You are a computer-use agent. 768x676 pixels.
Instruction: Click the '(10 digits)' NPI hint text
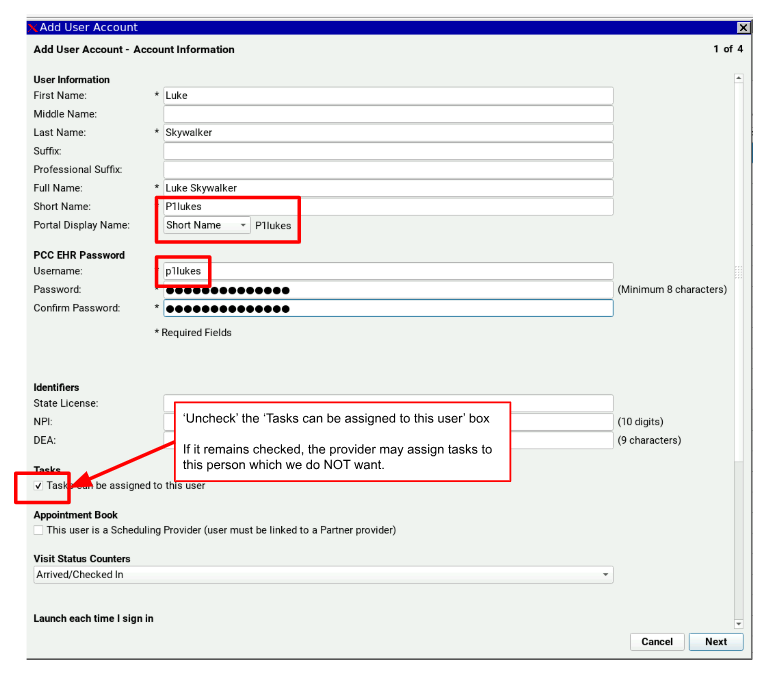640,422
